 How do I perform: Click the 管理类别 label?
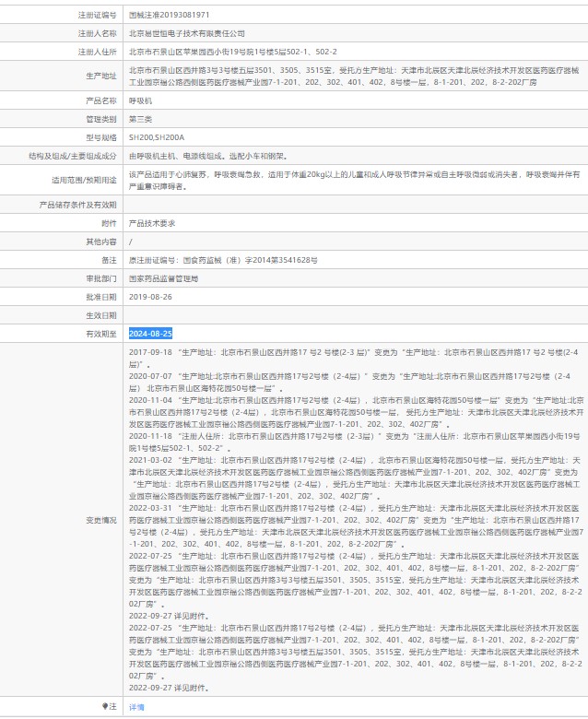101,119
